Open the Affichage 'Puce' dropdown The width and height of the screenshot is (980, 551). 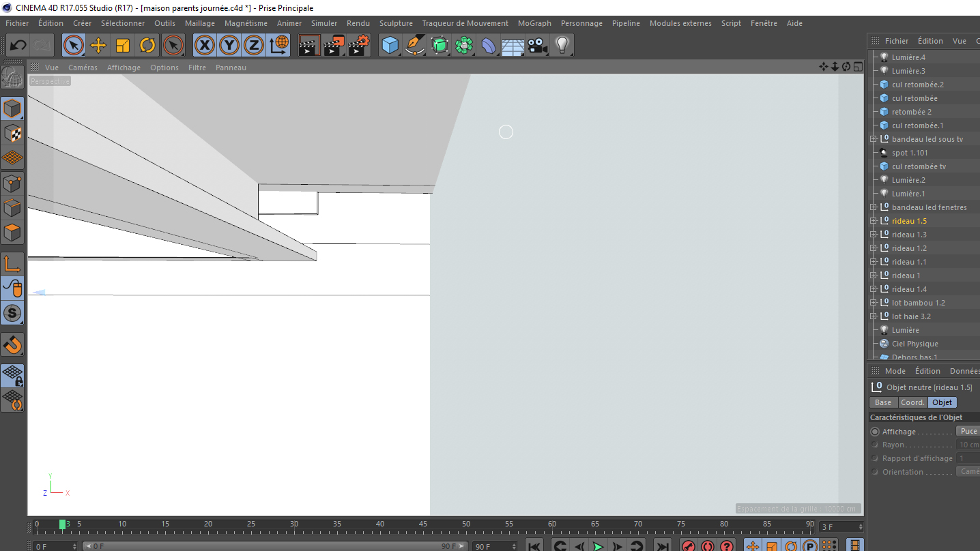pyautogui.click(x=968, y=431)
